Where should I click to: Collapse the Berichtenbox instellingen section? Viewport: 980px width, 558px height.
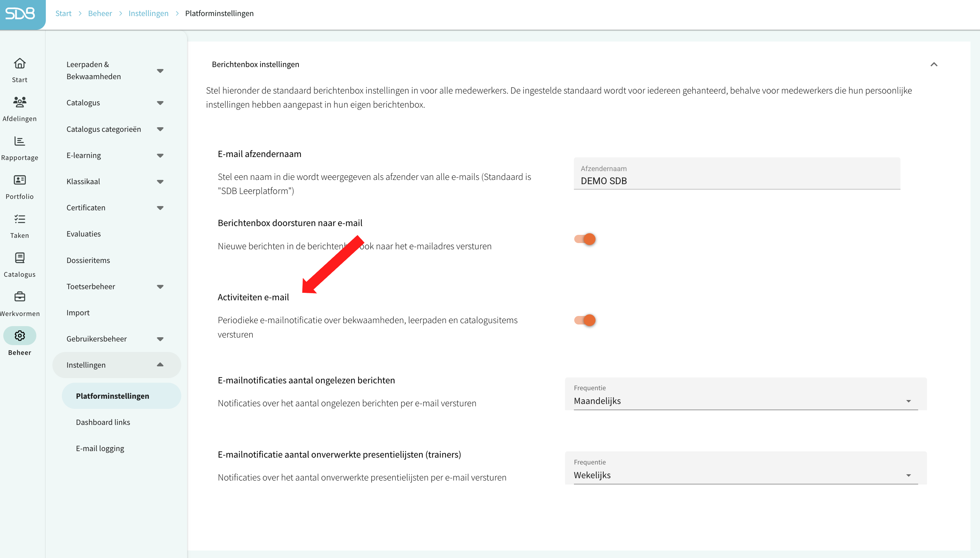coord(934,64)
